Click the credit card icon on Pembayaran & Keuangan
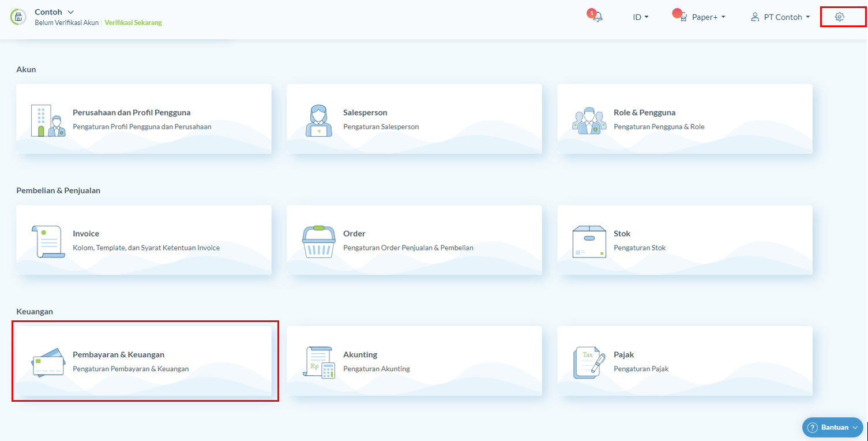Image resolution: width=868 pixels, height=441 pixels. [48, 362]
